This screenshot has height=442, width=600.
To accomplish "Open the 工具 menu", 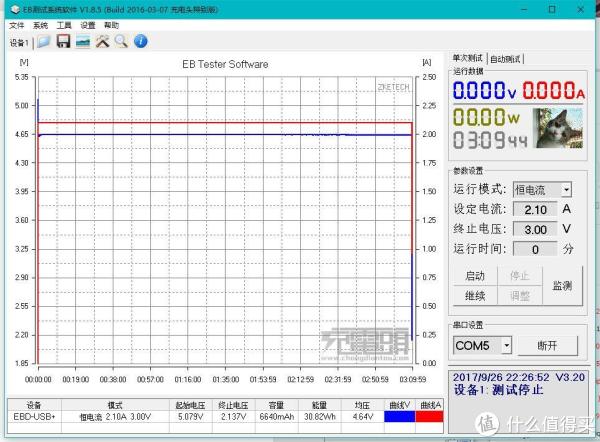I will [64, 26].
